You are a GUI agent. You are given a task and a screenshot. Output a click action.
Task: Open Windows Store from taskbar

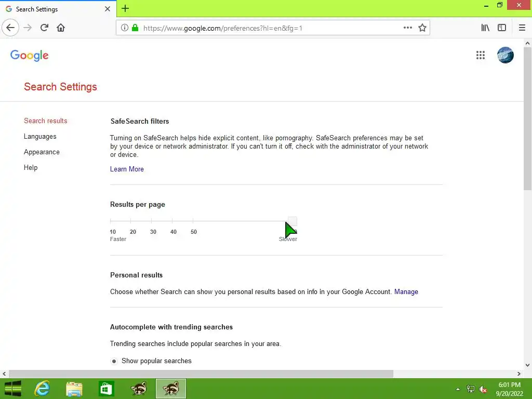106,389
